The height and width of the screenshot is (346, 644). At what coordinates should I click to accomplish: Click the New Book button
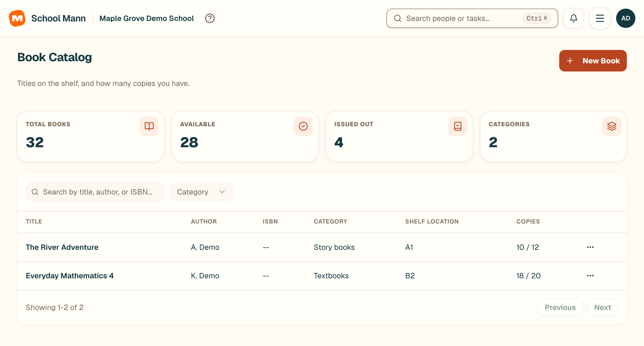click(593, 61)
